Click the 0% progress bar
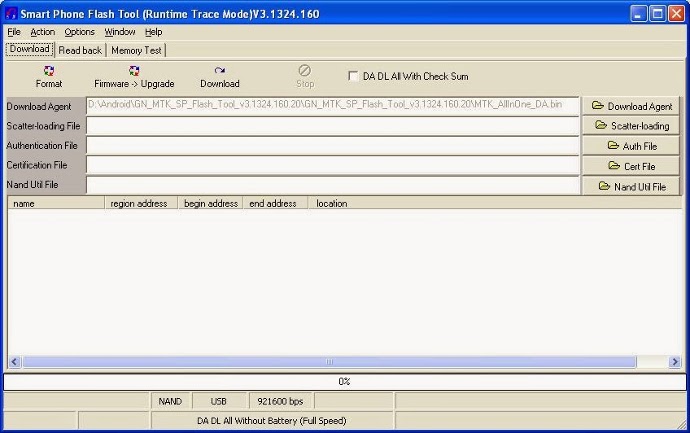690x433 pixels. pos(344,381)
